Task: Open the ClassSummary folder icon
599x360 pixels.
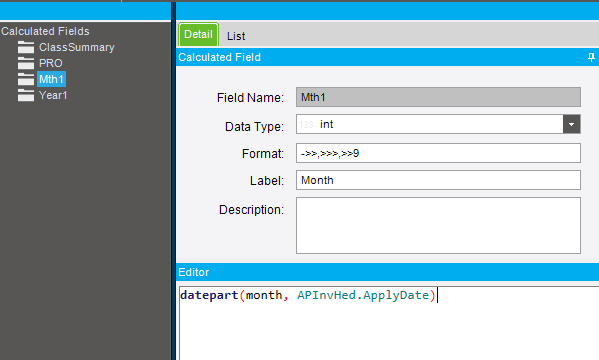Action: tap(26, 47)
